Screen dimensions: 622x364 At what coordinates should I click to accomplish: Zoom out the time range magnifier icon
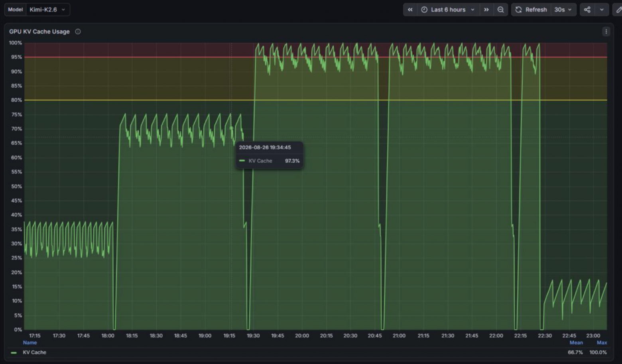click(x=500, y=10)
